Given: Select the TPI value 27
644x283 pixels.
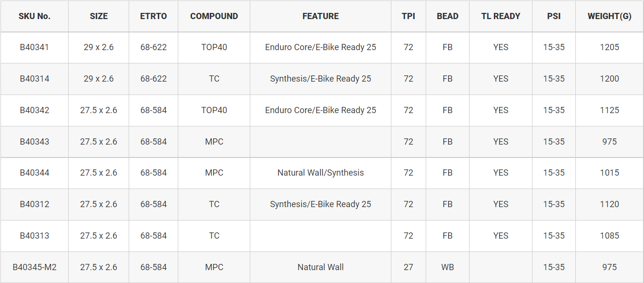Looking at the screenshot, I should 409,267.
